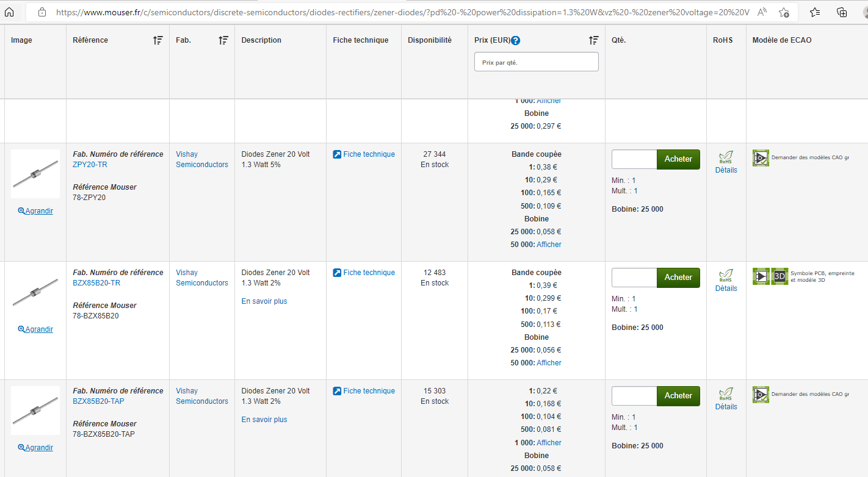Viewport: 868px width, 477px height.
Task: Open the price help question-mark icon
Action: pyautogui.click(x=516, y=41)
